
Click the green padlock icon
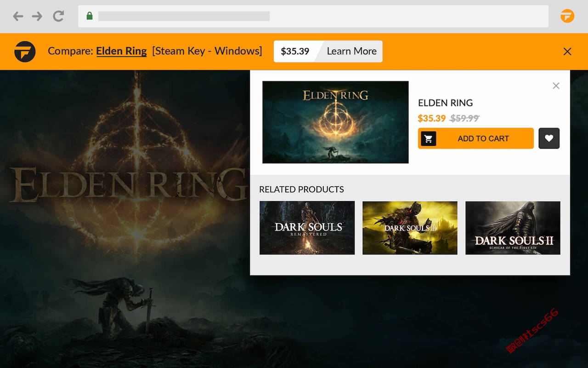click(x=90, y=16)
